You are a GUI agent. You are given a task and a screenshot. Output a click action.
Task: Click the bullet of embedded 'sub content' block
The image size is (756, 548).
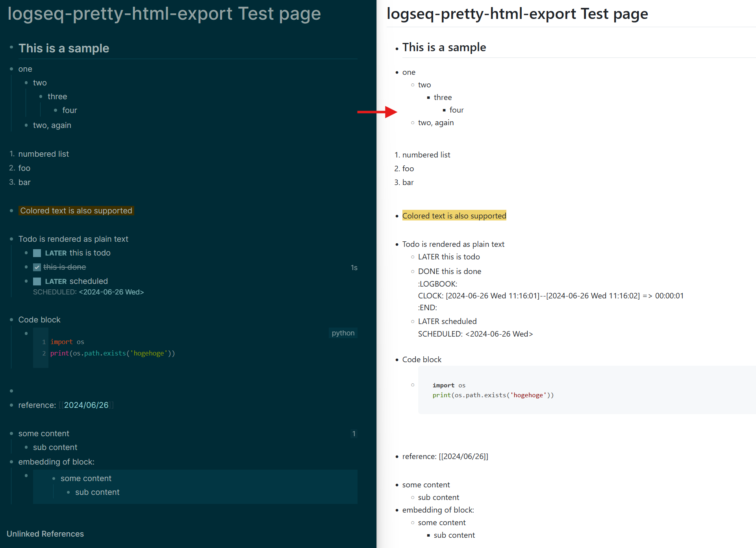point(69,492)
